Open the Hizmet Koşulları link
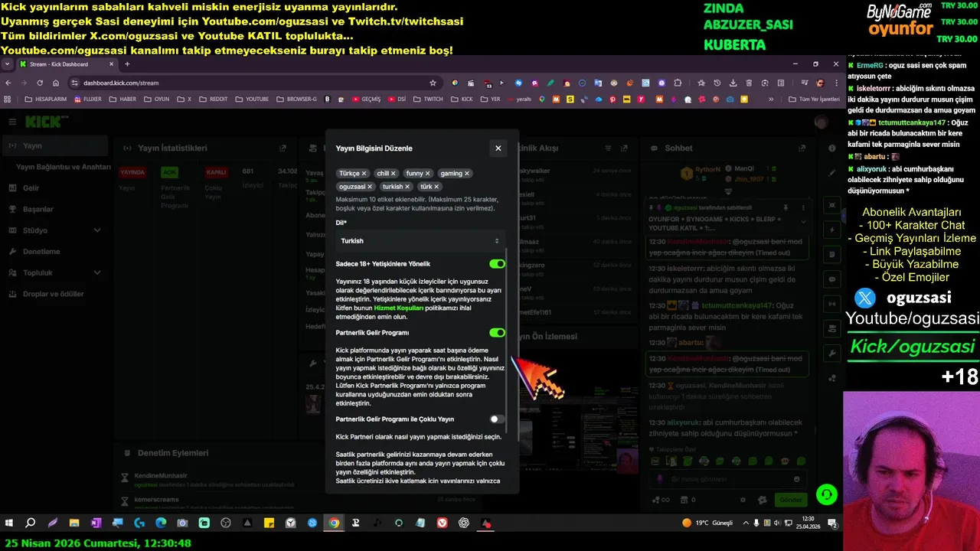The height and width of the screenshot is (551, 980). point(398,308)
